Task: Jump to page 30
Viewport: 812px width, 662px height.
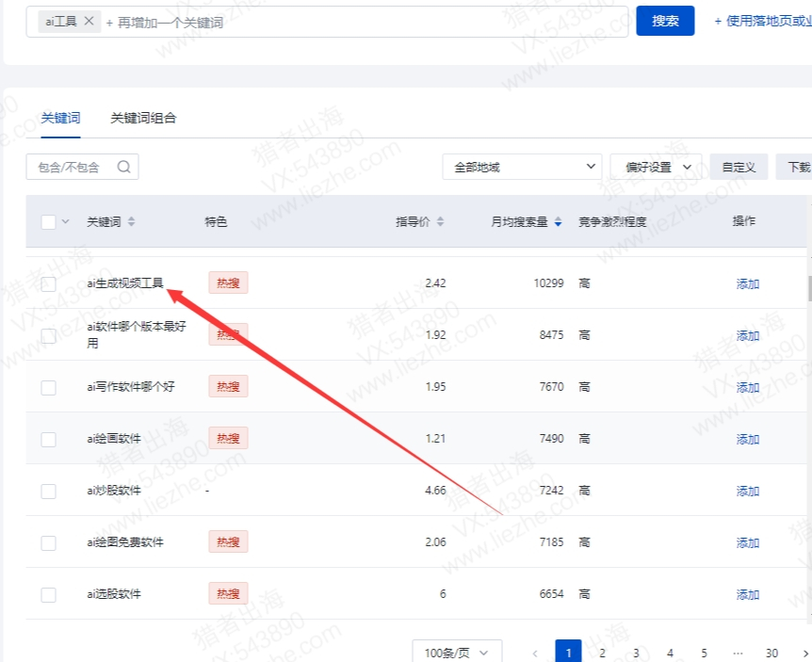Action: click(771, 654)
